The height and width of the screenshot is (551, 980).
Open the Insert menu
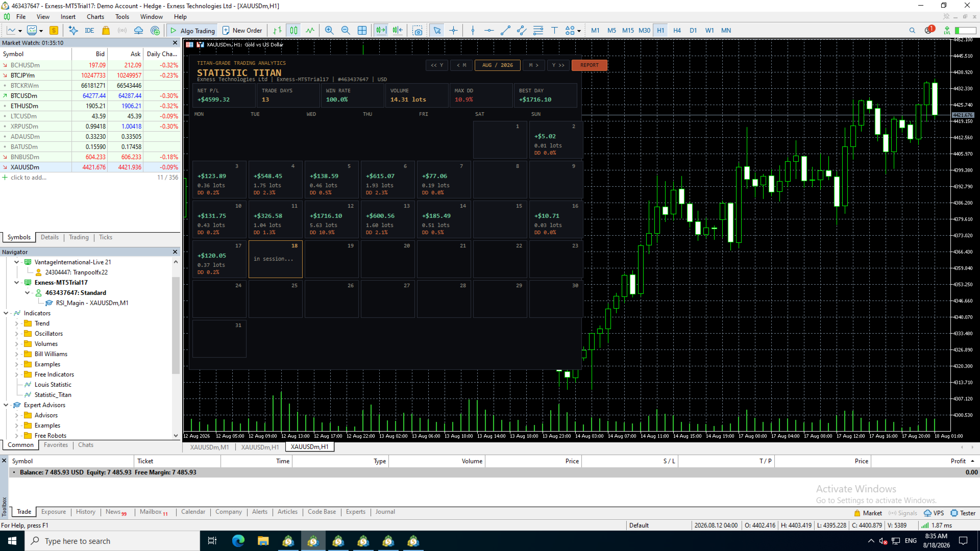68,17
